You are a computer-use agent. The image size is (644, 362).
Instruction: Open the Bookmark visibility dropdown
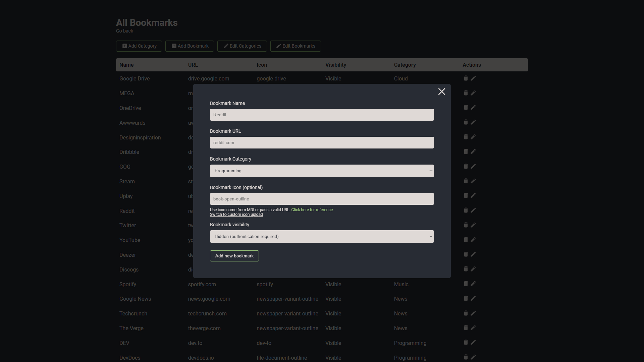[322, 236]
